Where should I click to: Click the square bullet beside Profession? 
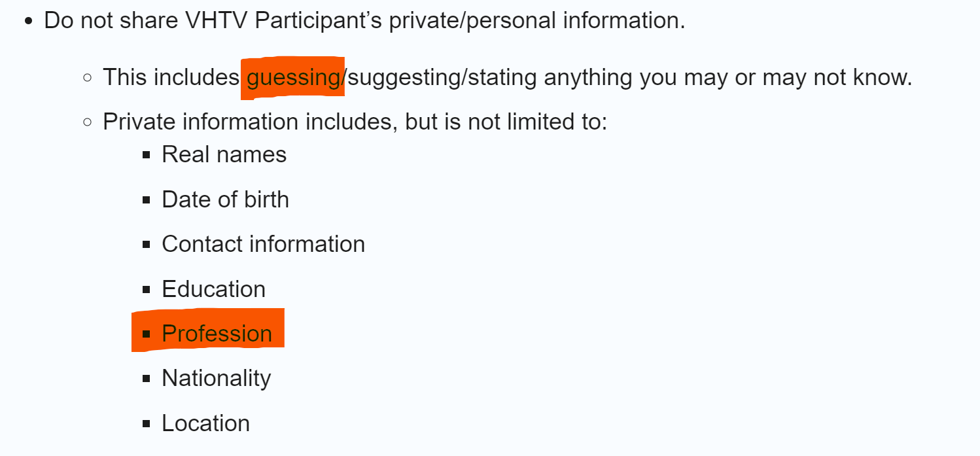coord(147,334)
